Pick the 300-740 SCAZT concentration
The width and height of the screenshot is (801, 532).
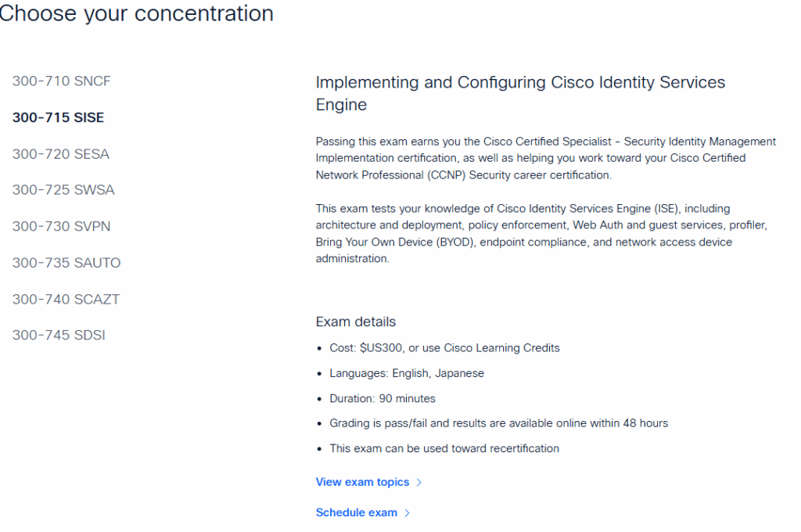(66, 300)
